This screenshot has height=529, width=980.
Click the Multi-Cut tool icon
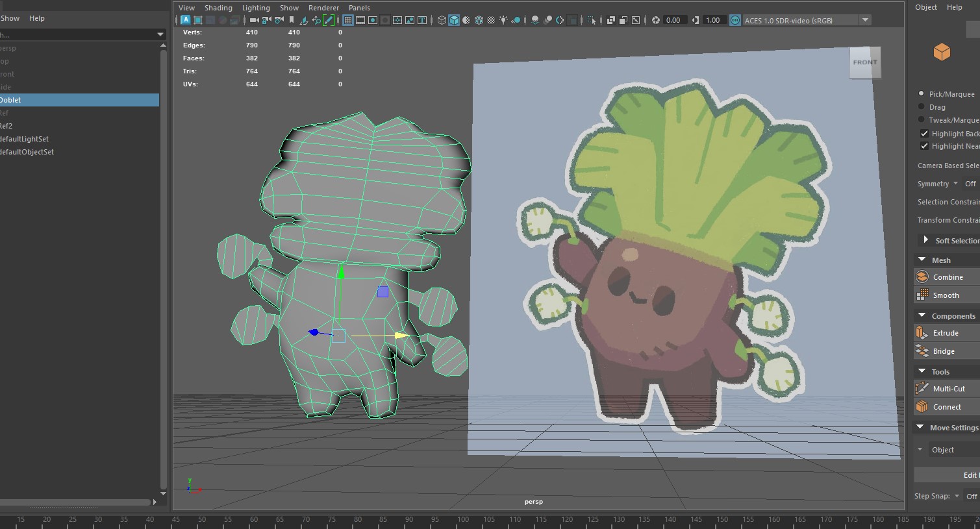[x=922, y=388]
